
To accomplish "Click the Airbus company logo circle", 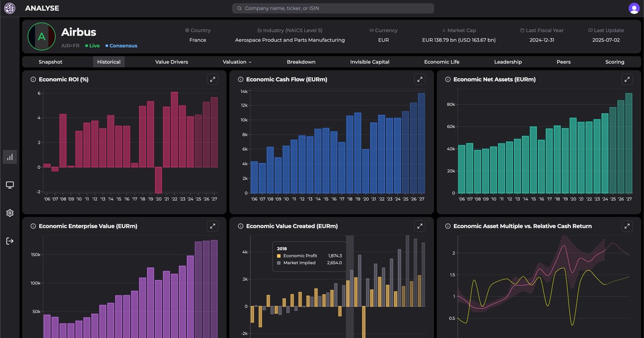I will [x=41, y=36].
